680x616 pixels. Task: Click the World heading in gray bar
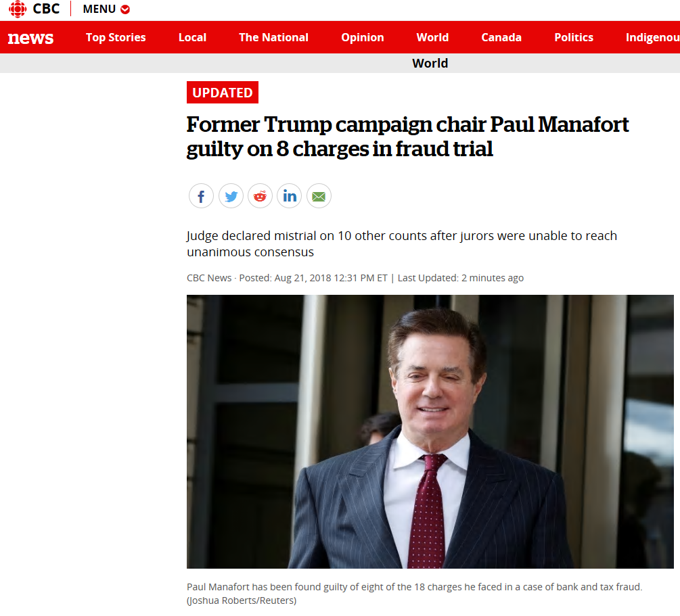pos(430,64)
